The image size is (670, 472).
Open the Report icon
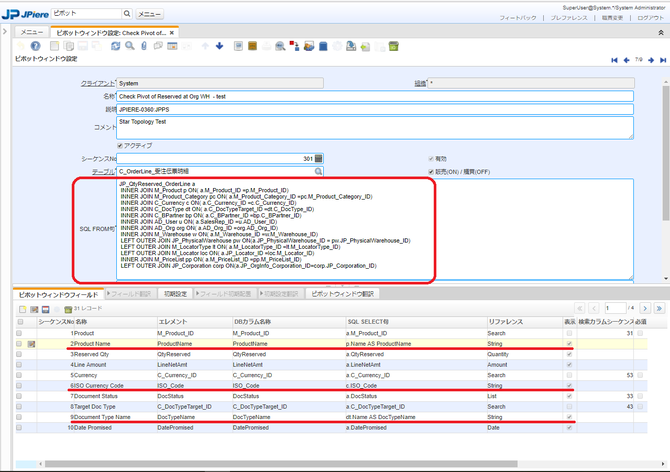tap(238, 46)
